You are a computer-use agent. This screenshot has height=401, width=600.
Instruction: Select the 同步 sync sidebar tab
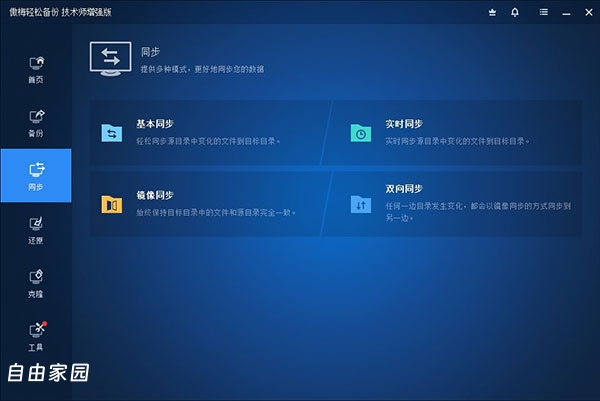point(36,175)
